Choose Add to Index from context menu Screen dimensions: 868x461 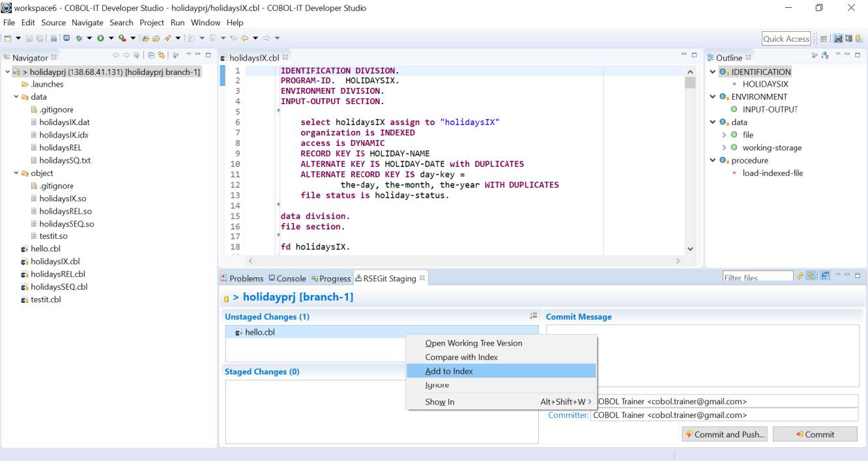pos(449,371)
